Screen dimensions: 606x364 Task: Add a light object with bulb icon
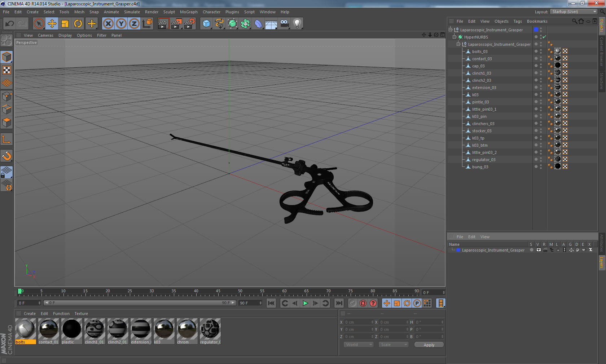click(297, 24)
